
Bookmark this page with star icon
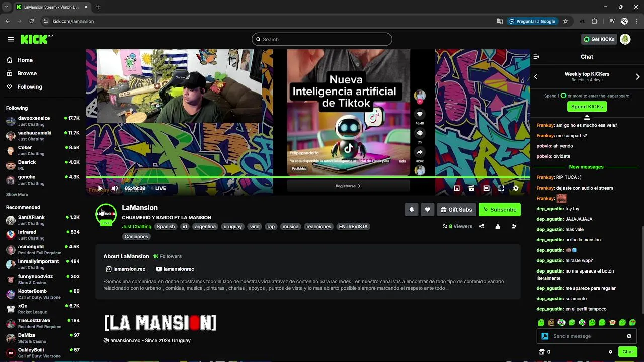coord(566,21)
